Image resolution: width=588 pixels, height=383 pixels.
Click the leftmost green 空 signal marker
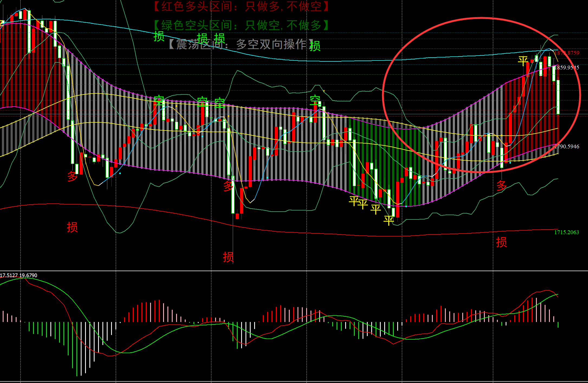point(159,101)
